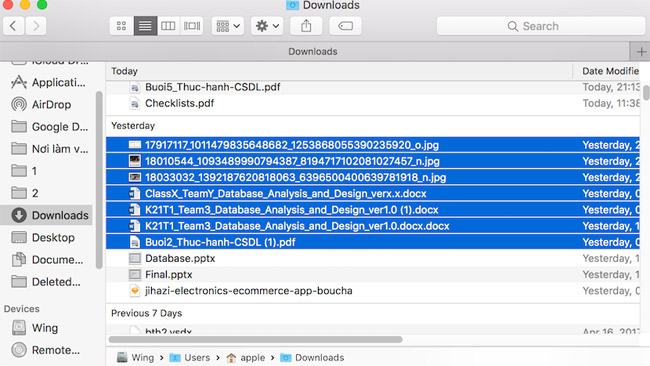Click the Wing hard disk icon
Viewport: 650px width, 366px height.
(x=19, y=327)
